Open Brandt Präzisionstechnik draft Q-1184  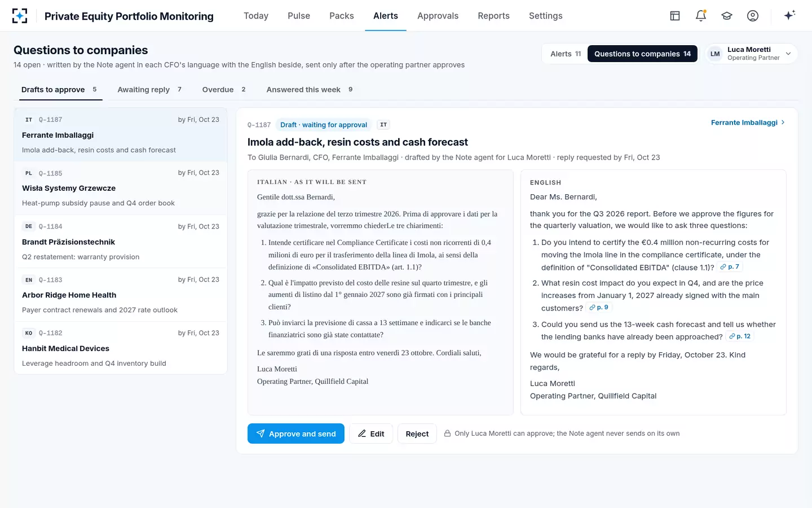pyautogui.click(x=121, y=242)
